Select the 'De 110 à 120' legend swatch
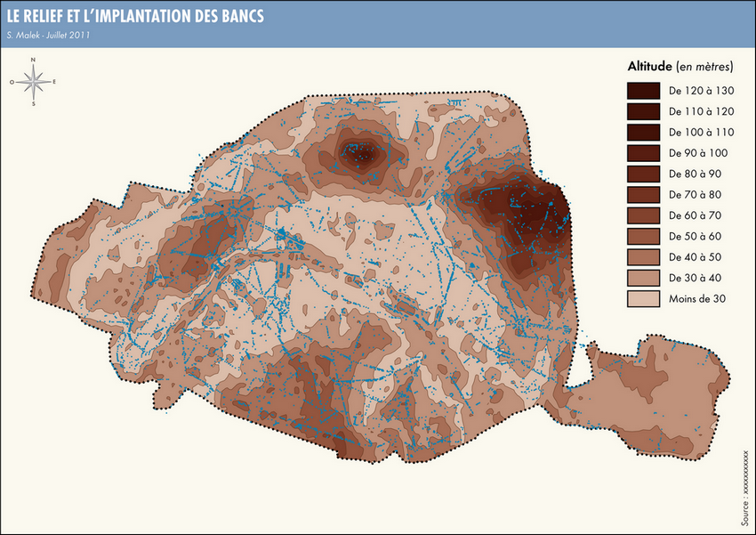Viewport: 756px width, 535px height. click(643, 111)
